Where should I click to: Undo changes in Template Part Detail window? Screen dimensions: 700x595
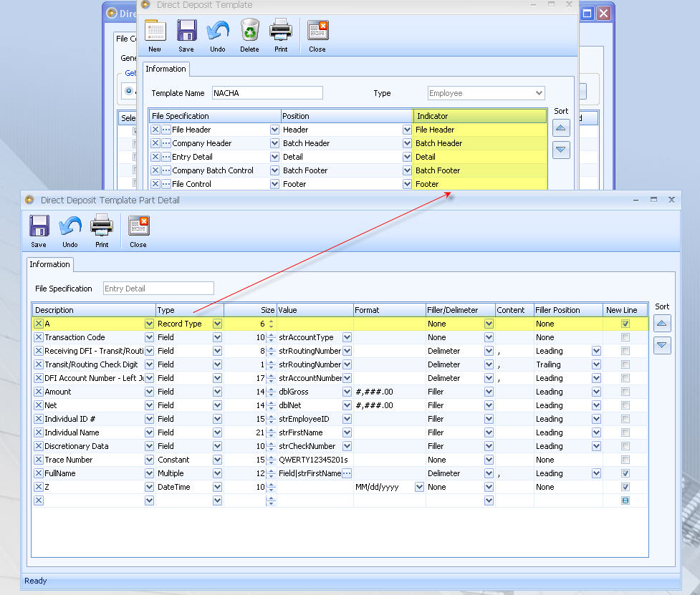(70, 226)
